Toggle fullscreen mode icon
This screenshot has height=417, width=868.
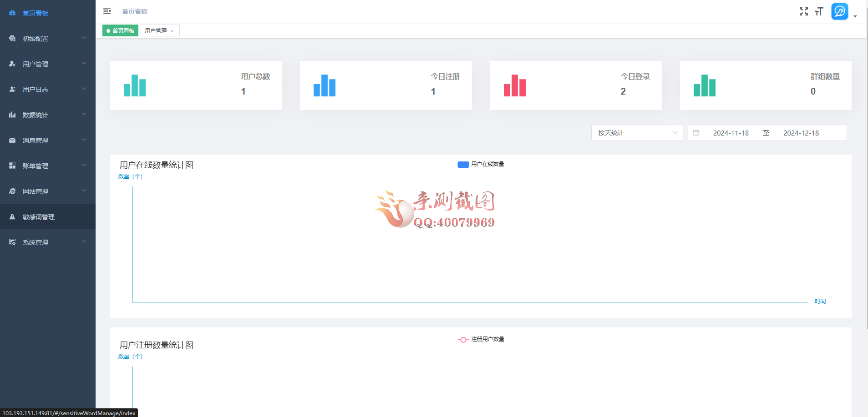[x=804, y=11]
